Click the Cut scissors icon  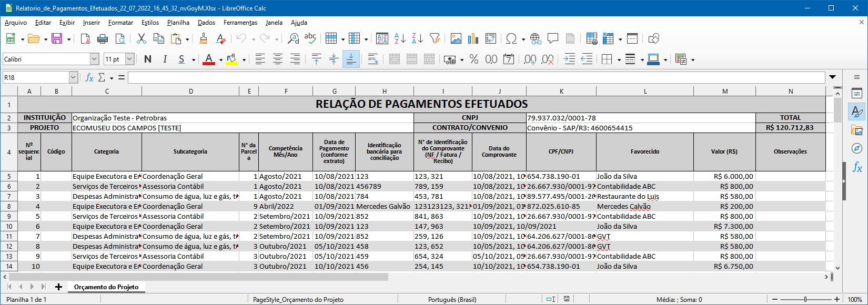pos(141,38)
